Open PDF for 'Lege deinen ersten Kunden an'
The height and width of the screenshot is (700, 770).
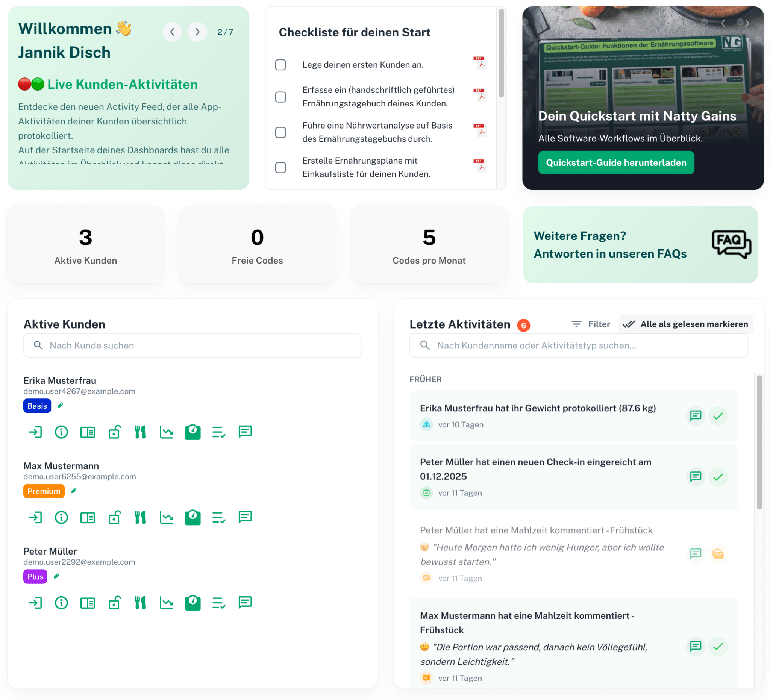480,63
